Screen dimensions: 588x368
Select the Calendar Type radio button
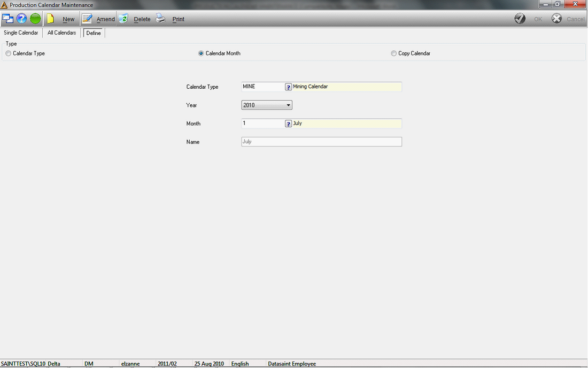tap(8, 53)
